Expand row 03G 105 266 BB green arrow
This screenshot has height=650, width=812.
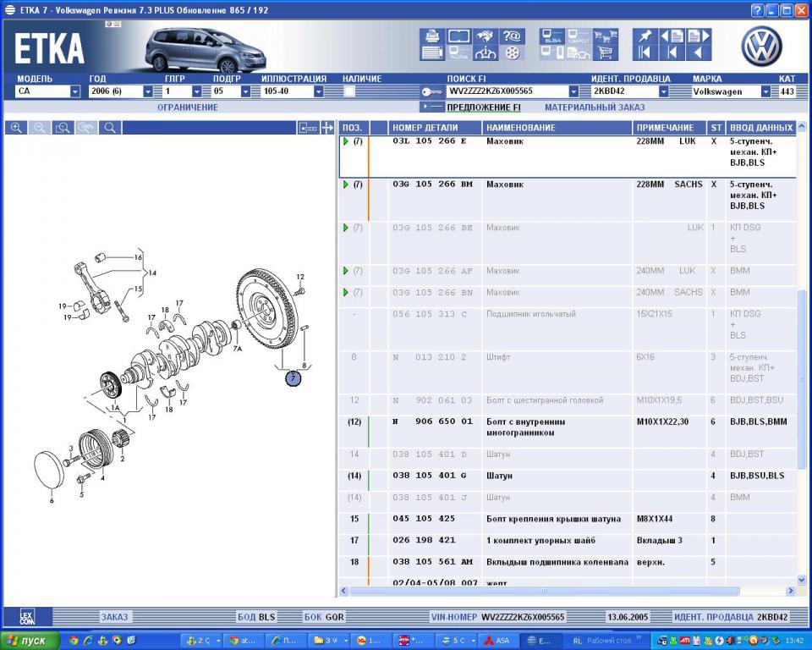point(345,228)
